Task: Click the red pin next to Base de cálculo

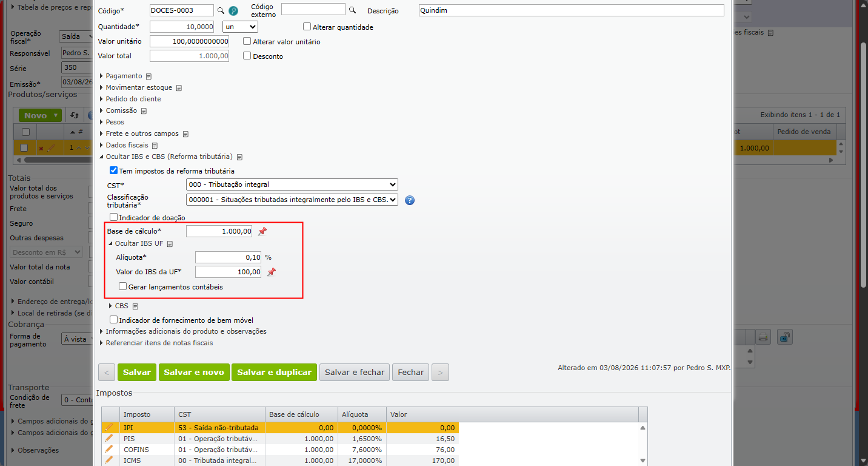Action: click(x=262, y=231)
